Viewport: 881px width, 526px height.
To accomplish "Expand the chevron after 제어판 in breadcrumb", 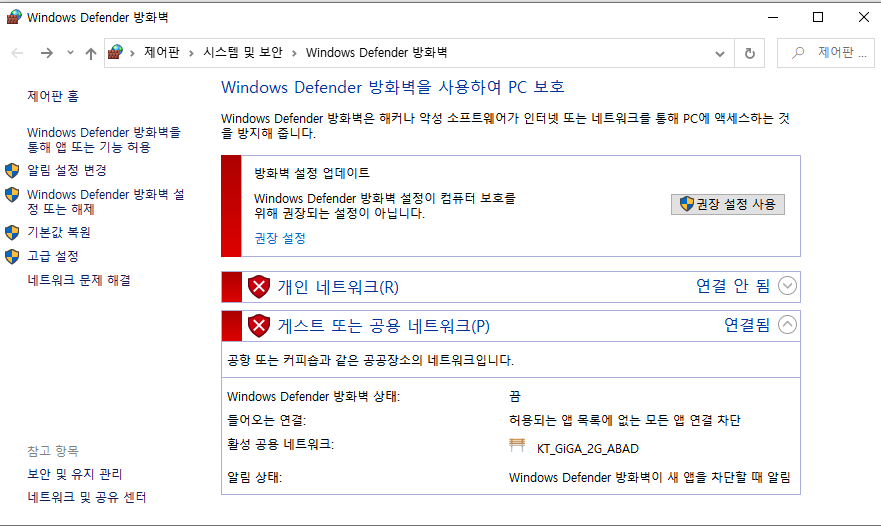I will (192, 53).
